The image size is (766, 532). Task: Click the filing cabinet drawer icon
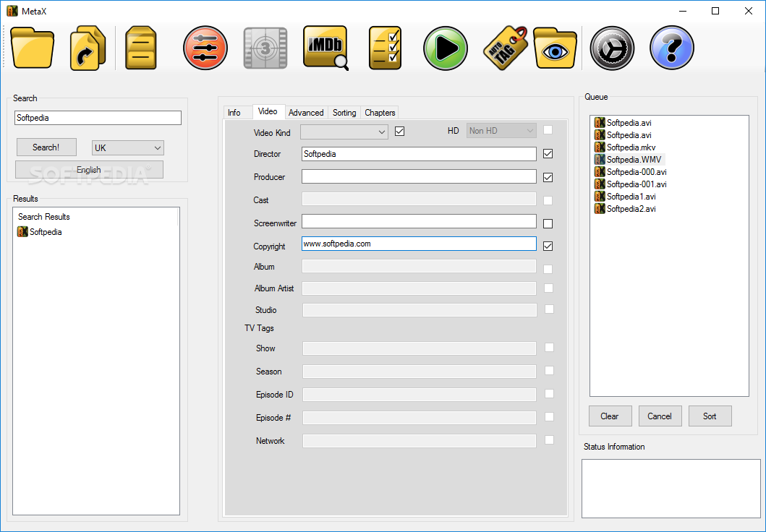(141, 48)
